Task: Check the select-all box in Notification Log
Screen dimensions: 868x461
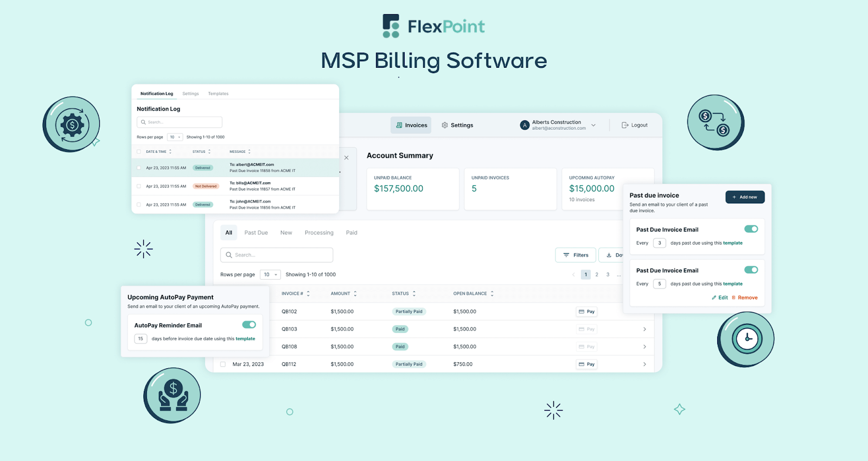Action: point(139,152)
